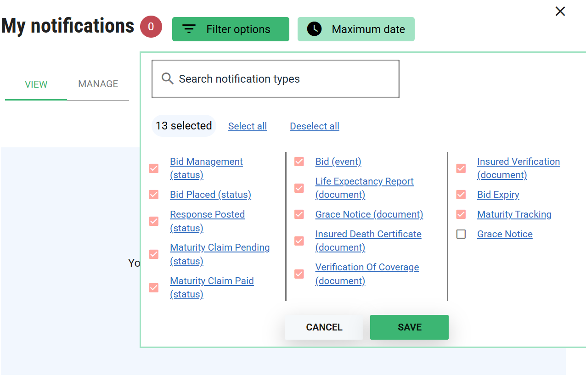Switch to the VIEW tab
The image size is (586, 392).
click(x=36, y=84)
